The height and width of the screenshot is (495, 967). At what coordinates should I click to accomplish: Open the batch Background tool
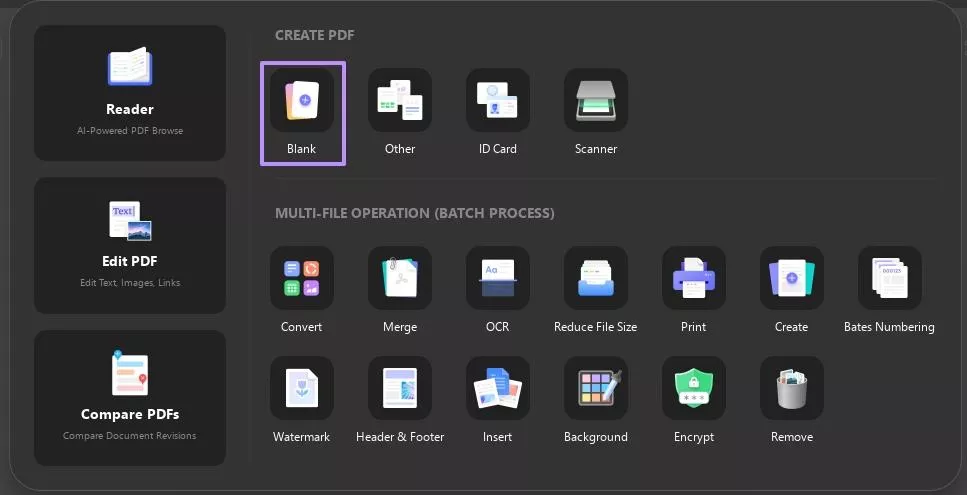click(x=596, y=388)
